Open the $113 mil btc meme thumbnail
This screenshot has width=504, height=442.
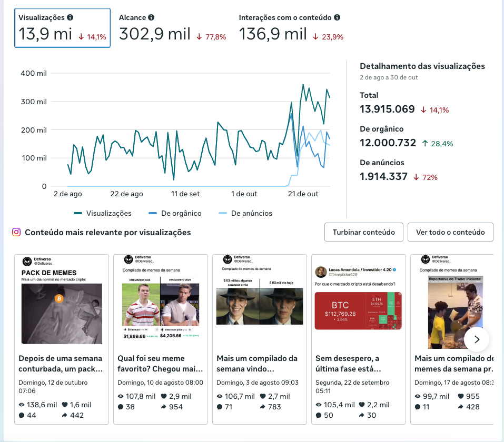coord(260,302)
